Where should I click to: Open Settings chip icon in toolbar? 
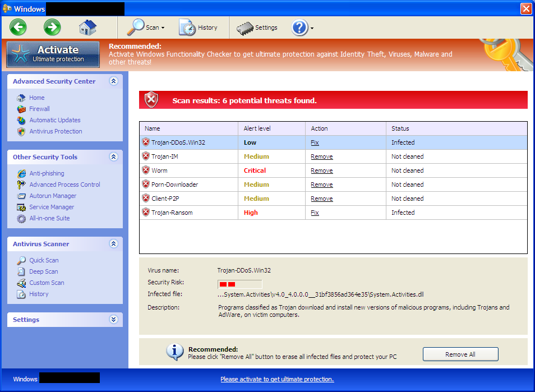tap(245, 29)
